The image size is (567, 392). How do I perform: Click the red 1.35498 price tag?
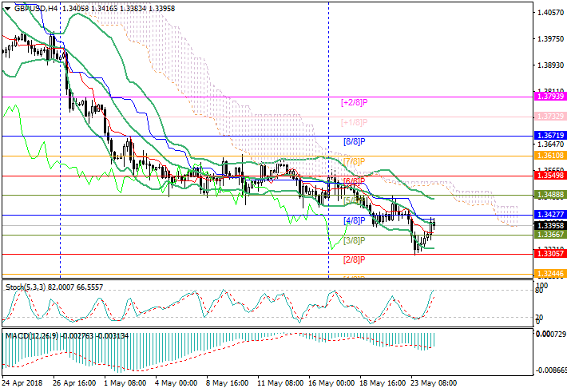[x=550, y=175]
